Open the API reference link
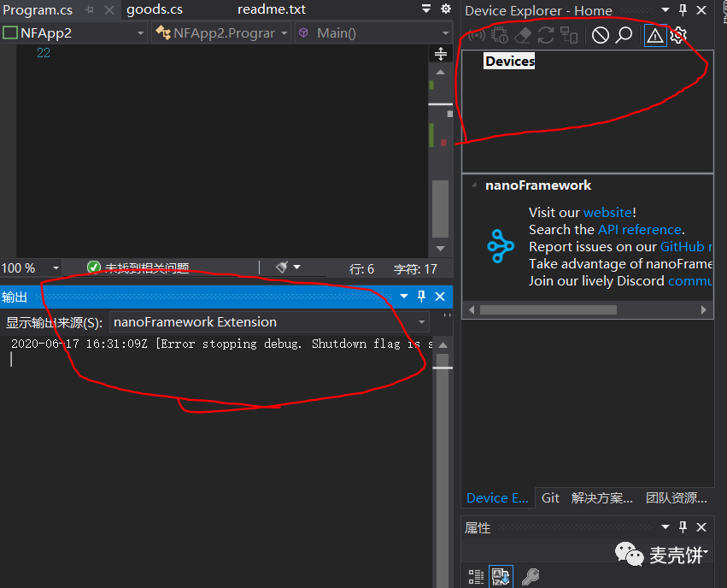 [x=640, y=230]
